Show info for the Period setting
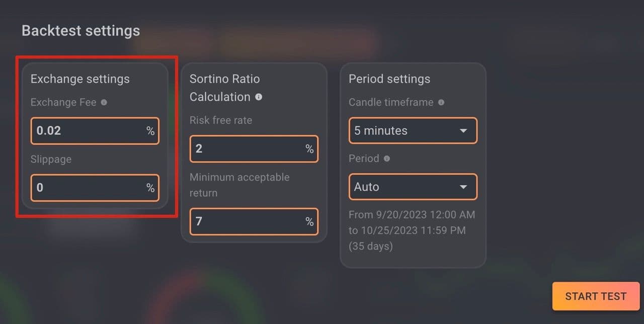Image resolution: width=644 pixels, height=324 pixels. pos(387,158)
